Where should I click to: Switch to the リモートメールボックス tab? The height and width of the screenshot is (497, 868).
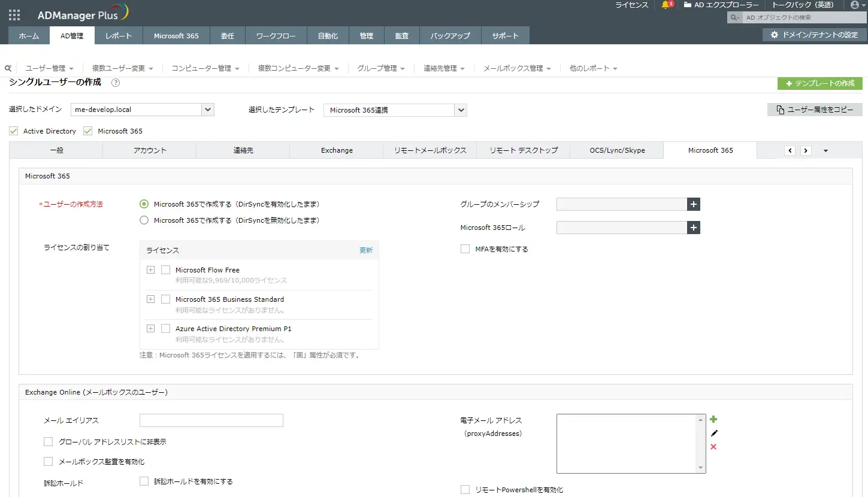click(430, 150)
